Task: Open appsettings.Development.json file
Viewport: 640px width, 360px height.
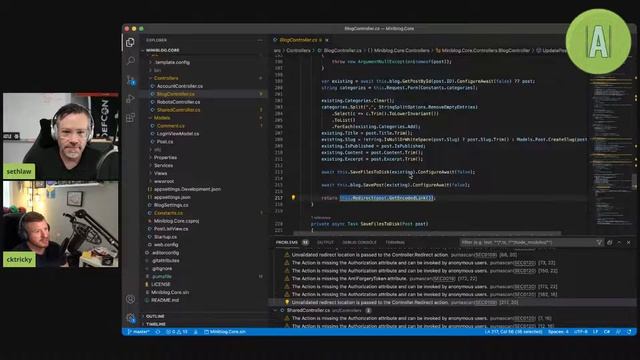Action: point(187,189)
